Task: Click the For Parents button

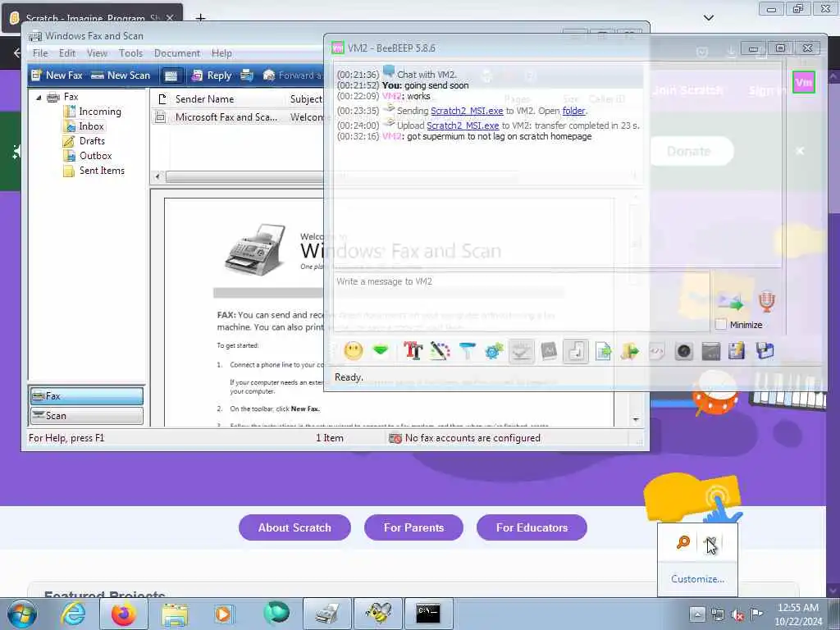Action: tap(413, 527)
